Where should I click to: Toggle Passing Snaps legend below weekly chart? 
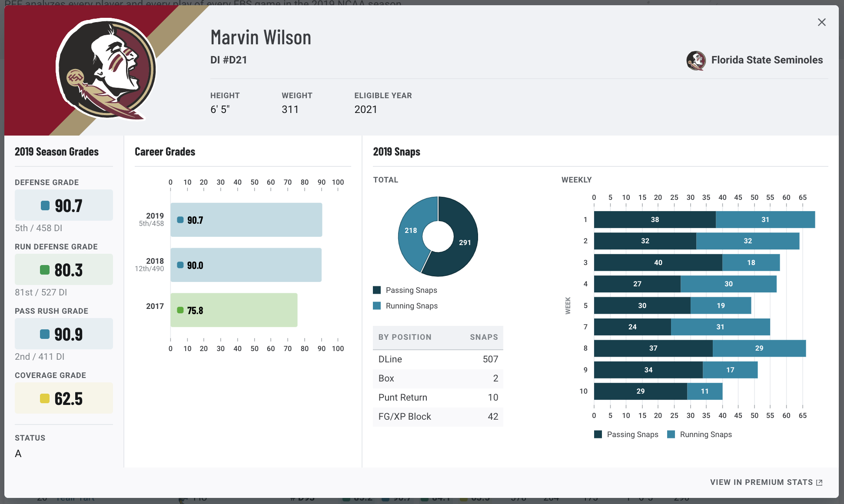(626, 434)
